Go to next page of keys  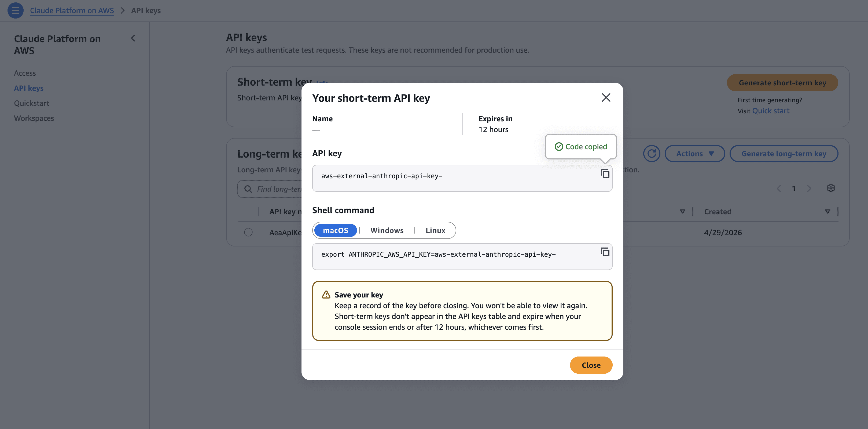click(809, 188)
